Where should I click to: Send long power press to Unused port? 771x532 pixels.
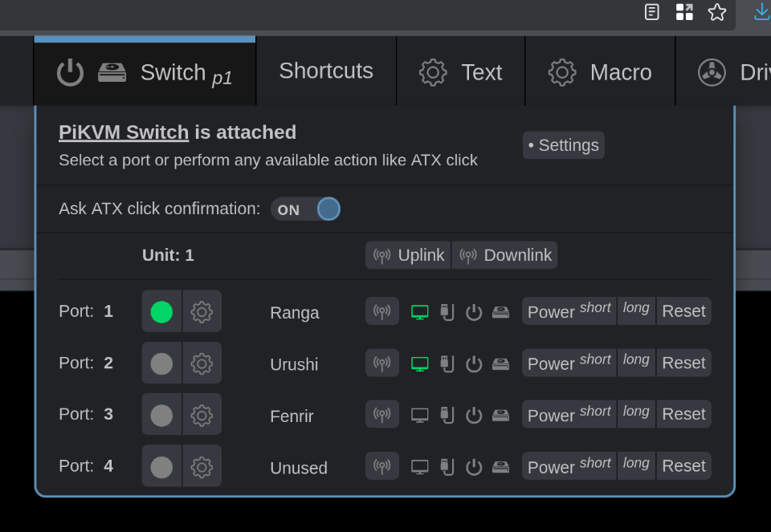[x=636, y=465]
